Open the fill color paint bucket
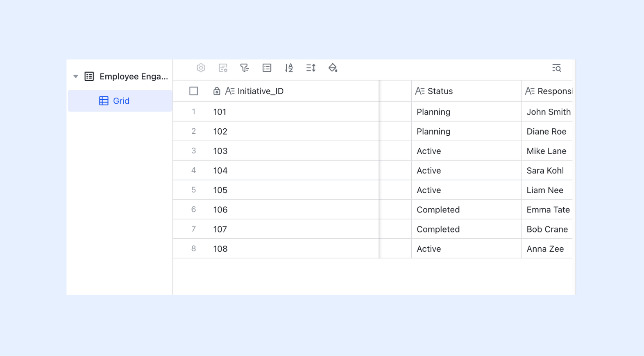Image resolution: width=644 pixels, height=356 pixels. (333, 68)
